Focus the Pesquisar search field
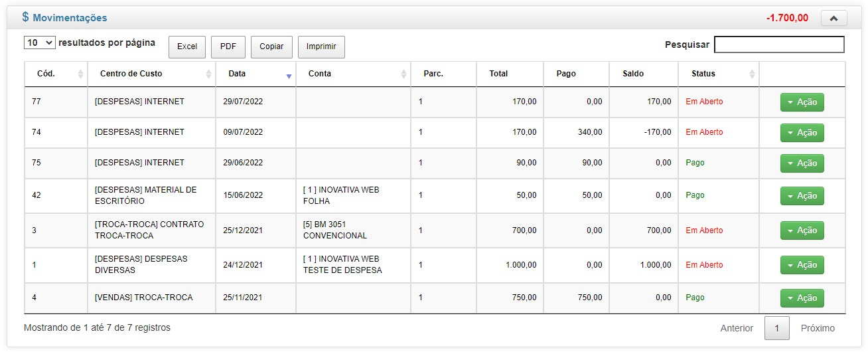The width and height of the screenshot is (868, 352). 779,44
